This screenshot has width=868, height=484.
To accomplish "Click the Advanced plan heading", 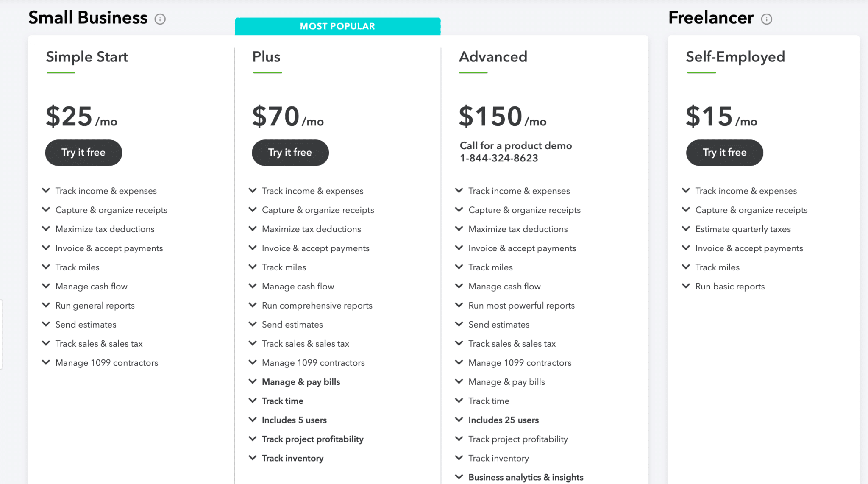I will coord(493,57).
